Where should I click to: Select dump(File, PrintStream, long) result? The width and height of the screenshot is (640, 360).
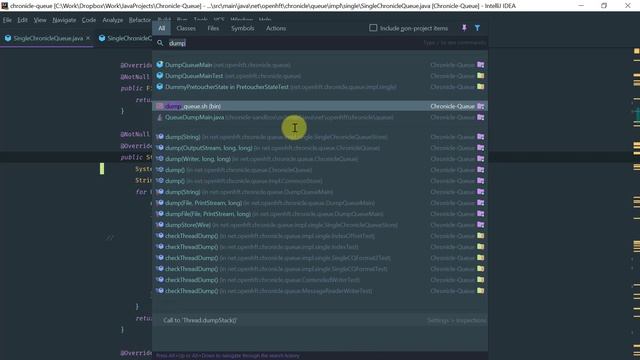pyautogui.click(x=320, y=203)
